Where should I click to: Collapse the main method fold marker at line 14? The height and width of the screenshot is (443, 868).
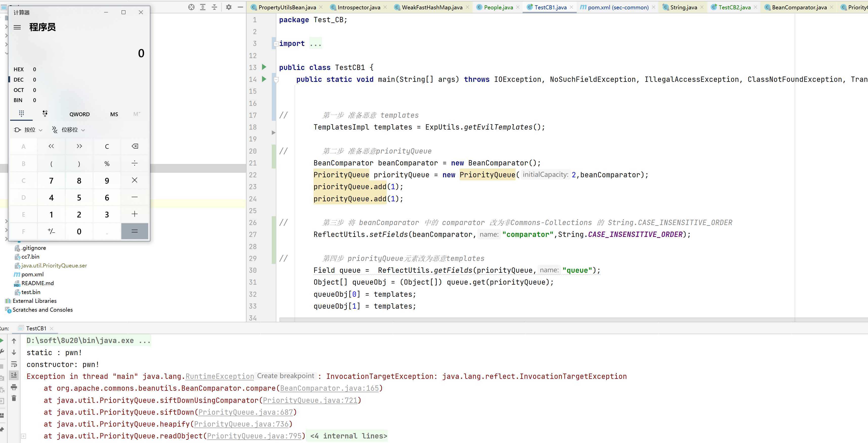[276, 80]
